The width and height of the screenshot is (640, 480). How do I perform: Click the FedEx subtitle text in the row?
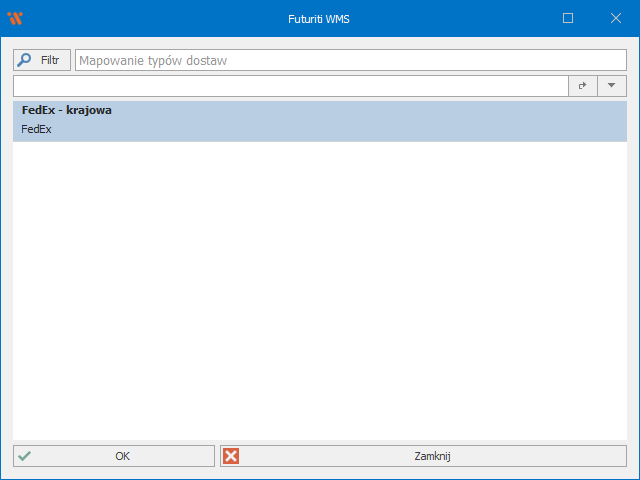point(36,129)
